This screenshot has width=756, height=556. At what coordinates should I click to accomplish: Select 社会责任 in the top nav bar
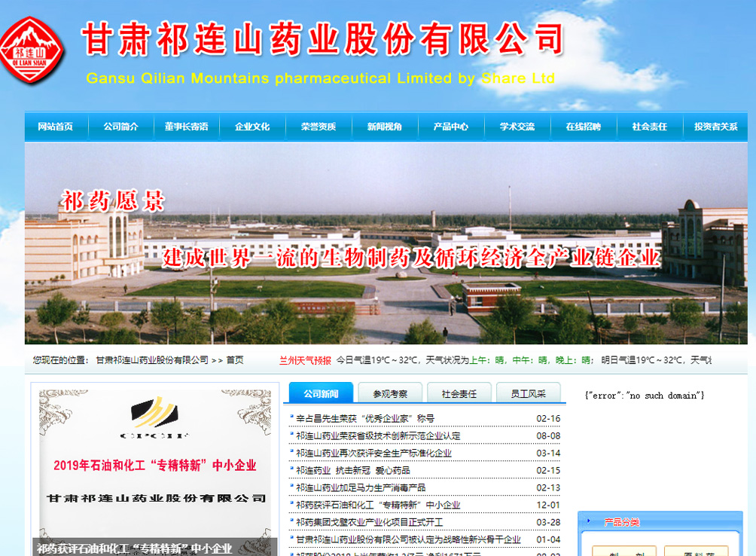[x=649, y=127]
